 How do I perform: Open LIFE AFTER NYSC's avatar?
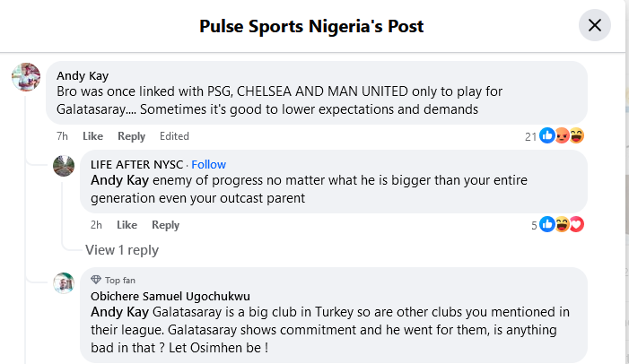pos(64,166)
